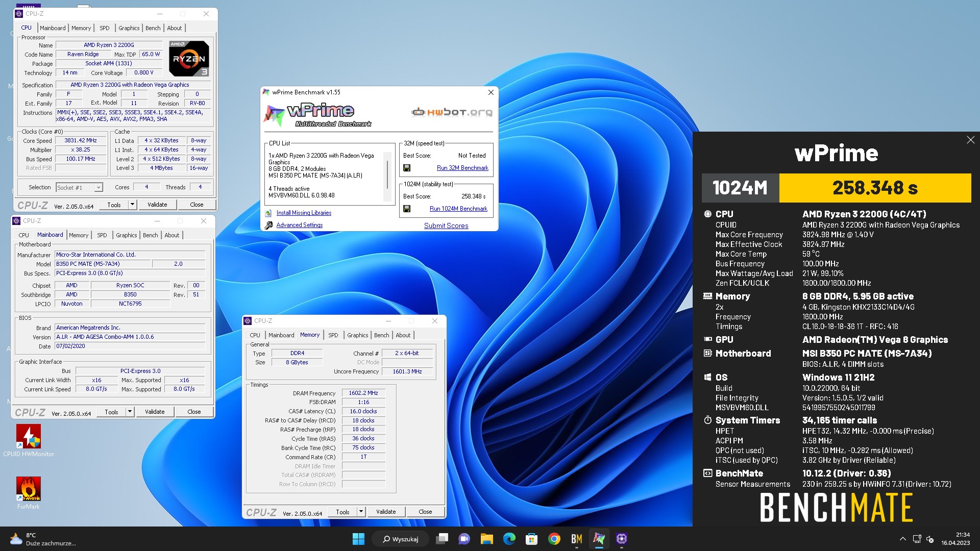
Task: Select CPU tab in Memory CPU-Z window
Action: [255, 335]
